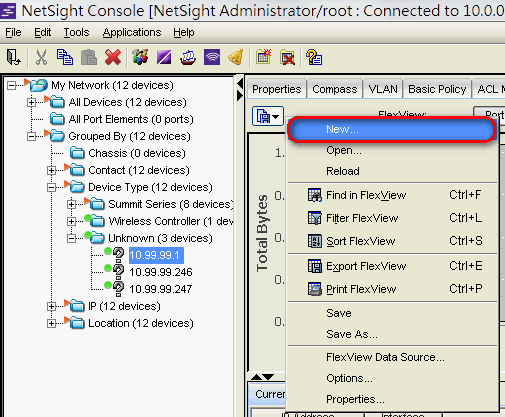Open the Edit menu
This screenshot has height=417, width=505.
coord(43,32)
